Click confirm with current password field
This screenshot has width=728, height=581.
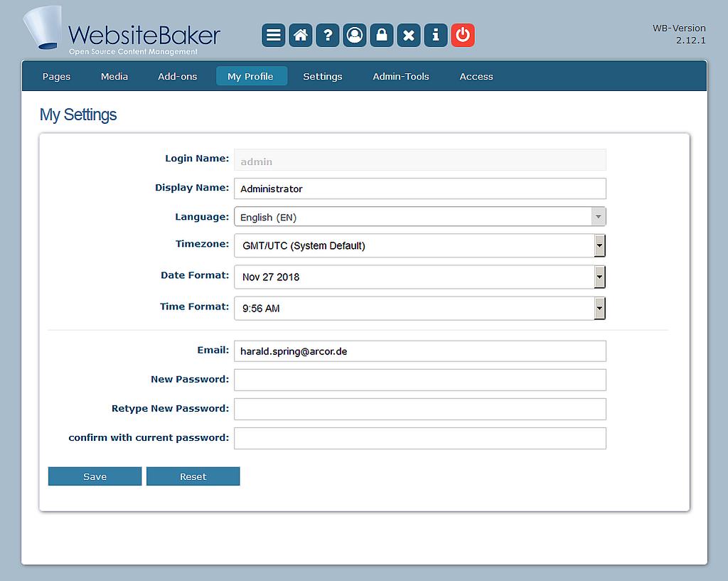[420, 439]
